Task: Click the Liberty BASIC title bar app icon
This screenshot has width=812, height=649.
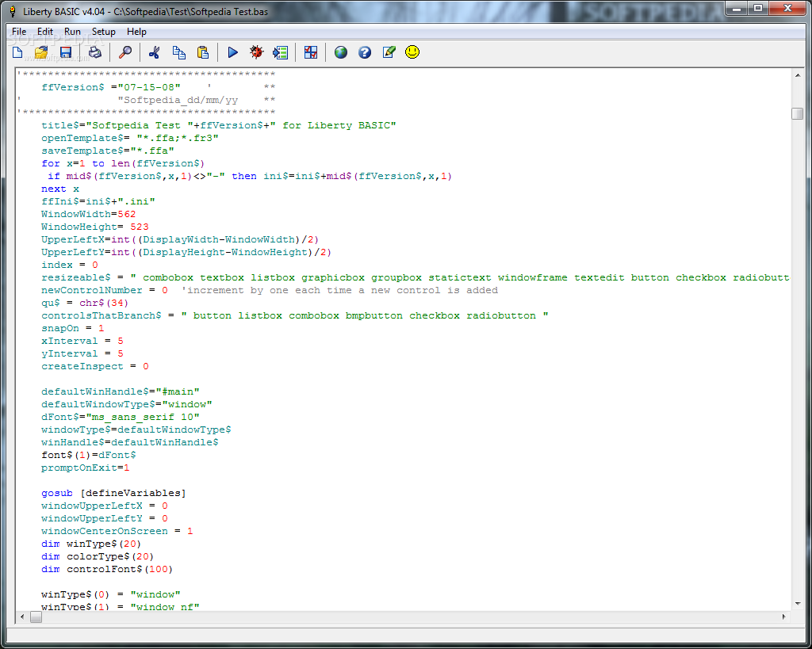Action: pyautogui.click(x=13, y=11)
